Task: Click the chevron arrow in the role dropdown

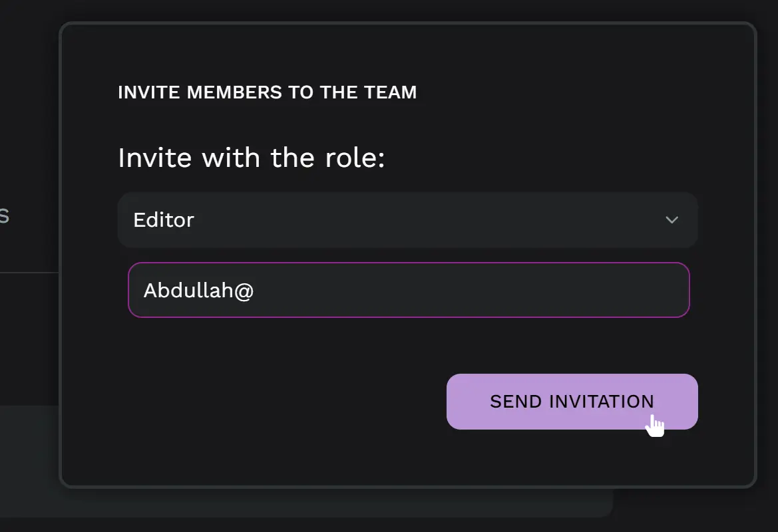Action: (x=672, y=220)
